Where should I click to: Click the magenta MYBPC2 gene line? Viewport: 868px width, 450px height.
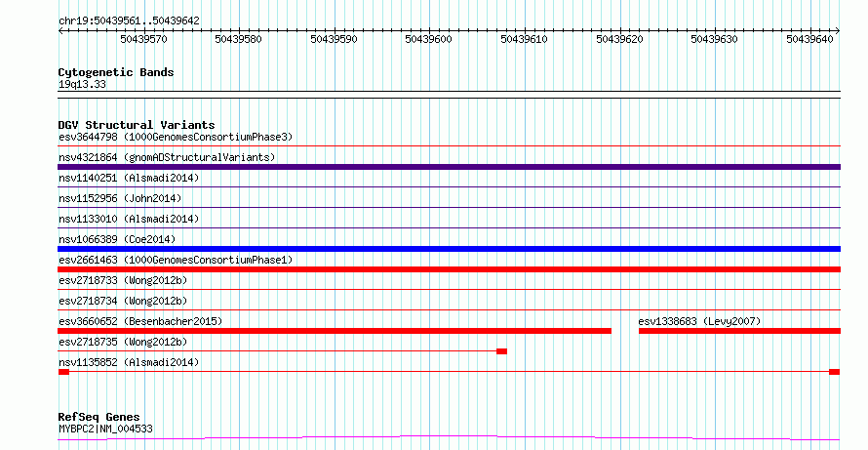pos(449,438)
